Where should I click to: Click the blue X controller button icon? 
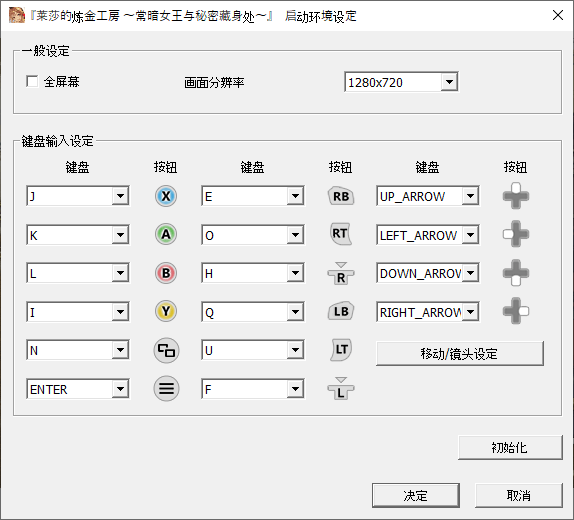pos(166,196)
